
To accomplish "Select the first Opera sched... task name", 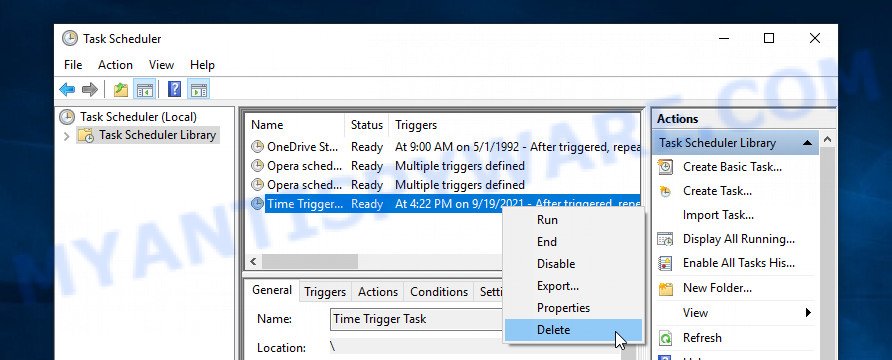I will [304, 165].
